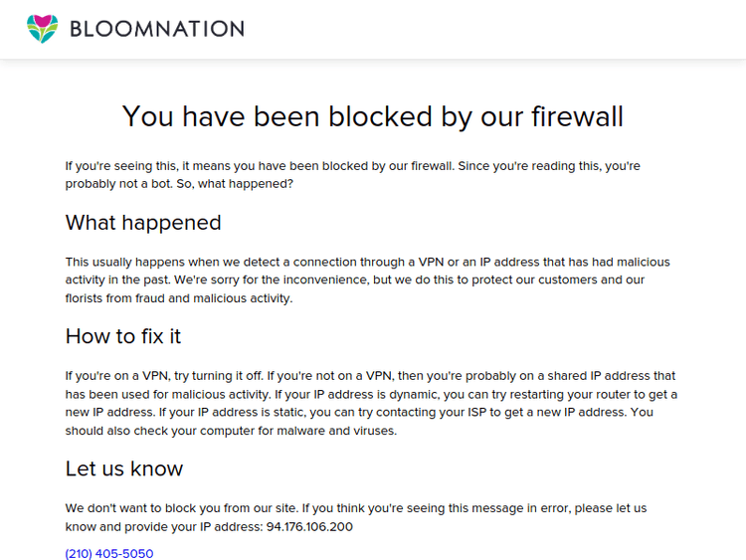Click the BloomNation heart logo icon
Image resolution: width=746 pixels, height=560 pixels.
tap(43, 29)
